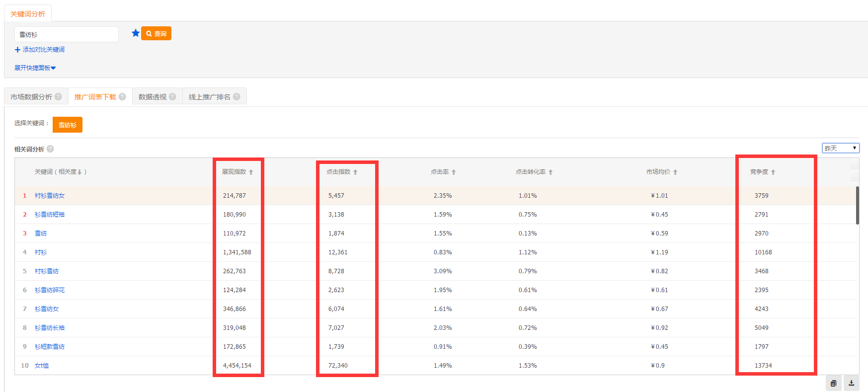Sort table by 点击率 column
This screenshot has width=868, height=392.
click(x=443, y=172)
